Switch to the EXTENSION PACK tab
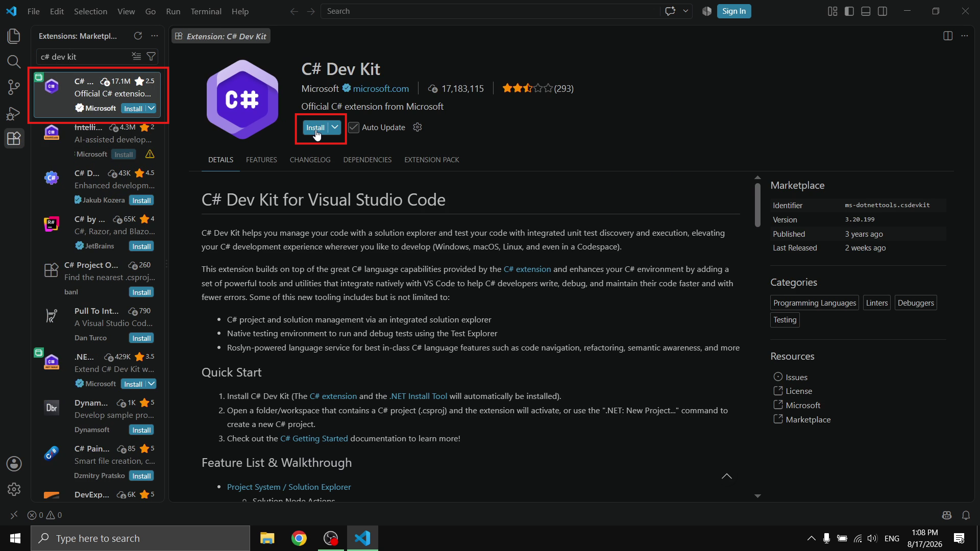 coord(432,160)
